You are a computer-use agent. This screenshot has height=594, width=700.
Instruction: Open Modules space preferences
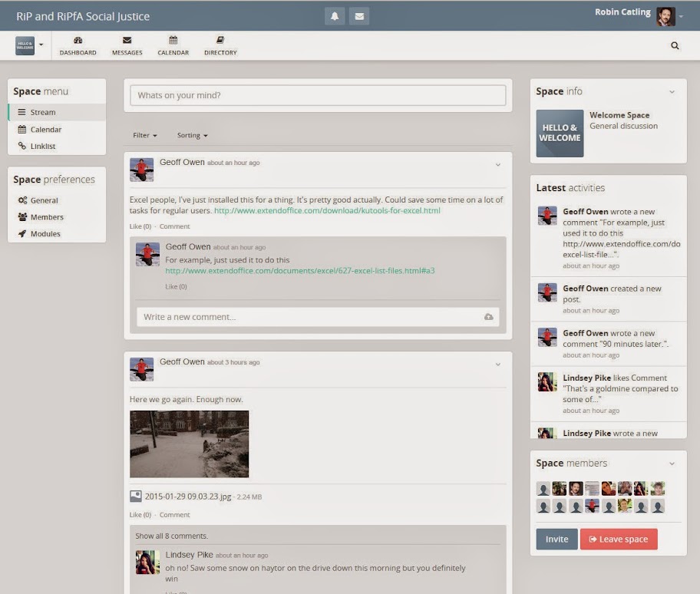[57, 233]
